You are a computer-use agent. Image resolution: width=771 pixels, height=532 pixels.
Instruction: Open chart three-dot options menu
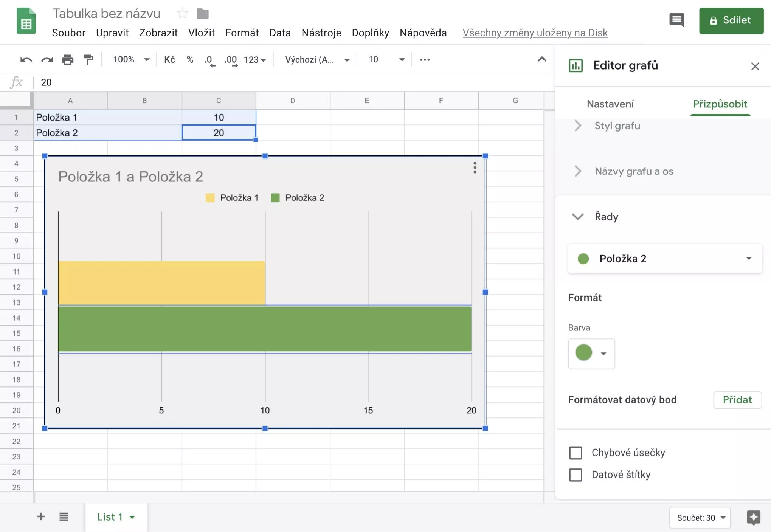click(x=475, y=168)
